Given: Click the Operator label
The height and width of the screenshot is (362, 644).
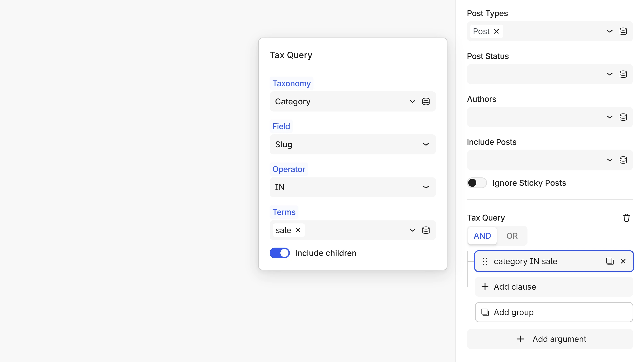Looking at the screenshot, I should click(x=289, y=169).
